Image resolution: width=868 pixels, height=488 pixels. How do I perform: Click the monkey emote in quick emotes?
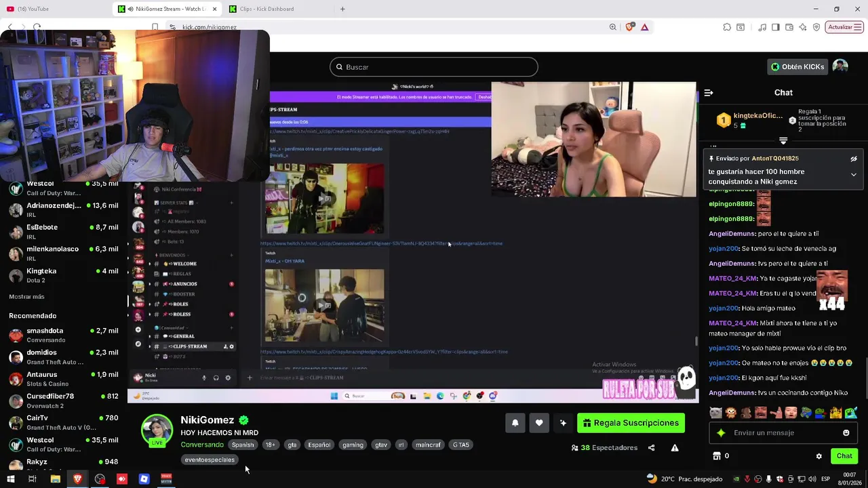point(730,413)
